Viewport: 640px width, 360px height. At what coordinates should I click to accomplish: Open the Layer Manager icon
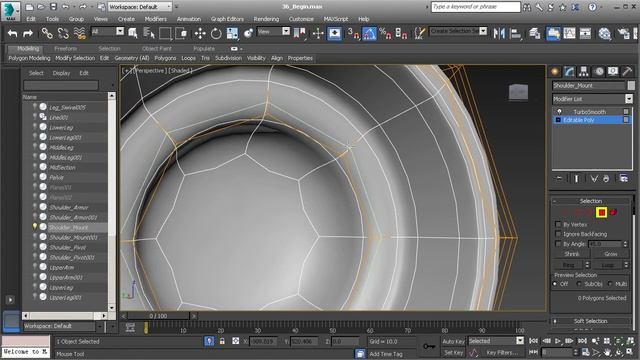click(534, 33)
